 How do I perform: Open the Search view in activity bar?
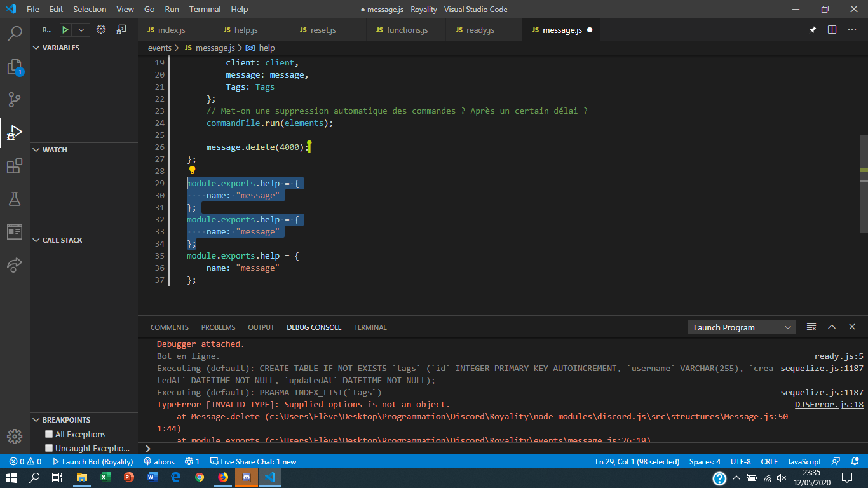point(15,34)
